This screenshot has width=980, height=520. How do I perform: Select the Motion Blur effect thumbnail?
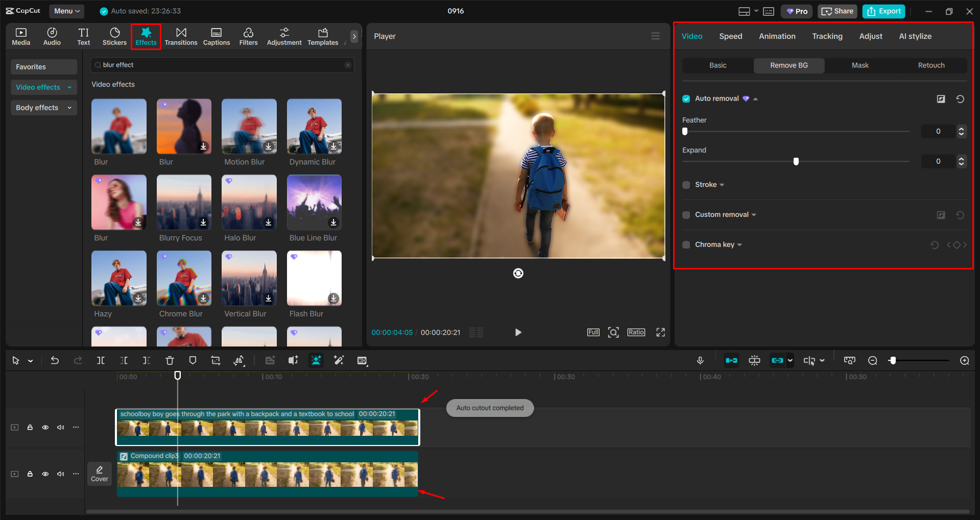click(x=249, y=127)
